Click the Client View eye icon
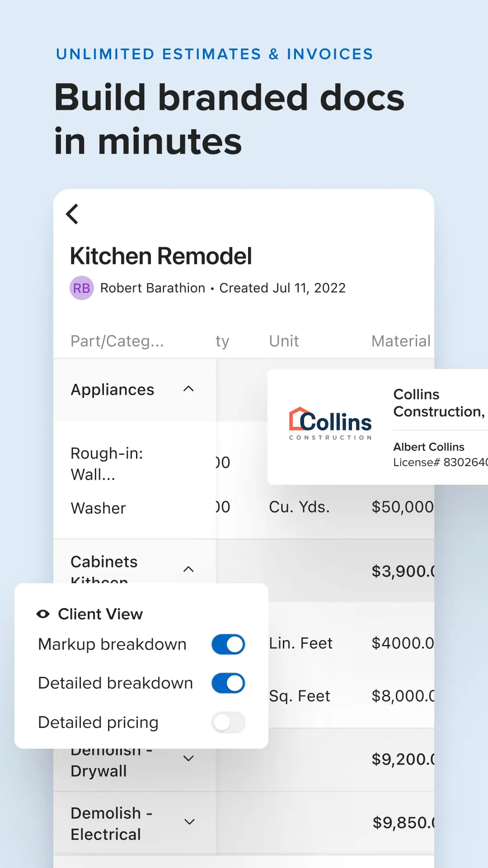 pyautogui.click(x=43, y=613)
